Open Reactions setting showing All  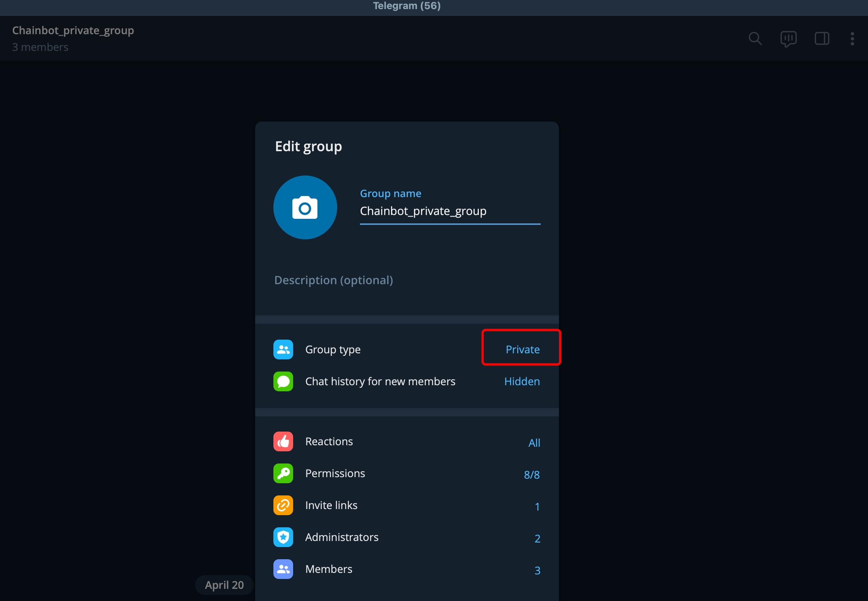(x=534, y=443)
